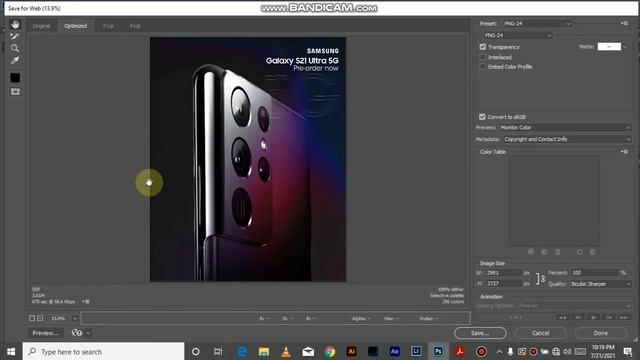Click the image height field

pyautogui.click(x=504, y=283)
